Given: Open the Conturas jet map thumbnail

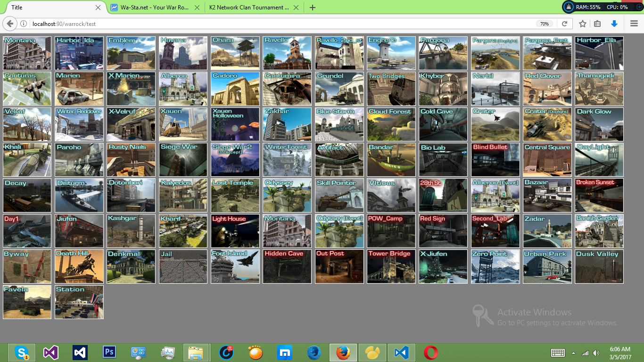Looking at the screenshot, I should (27, 89).
